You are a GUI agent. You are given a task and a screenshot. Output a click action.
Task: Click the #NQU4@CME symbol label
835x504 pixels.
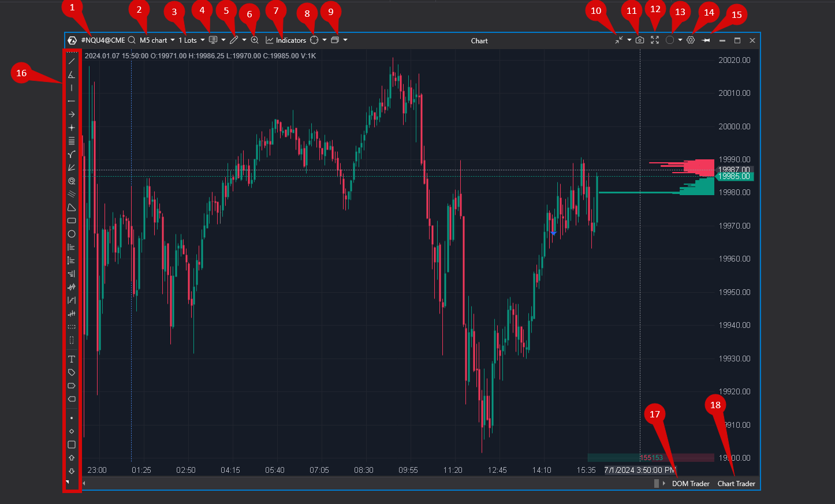pos(103,40)
